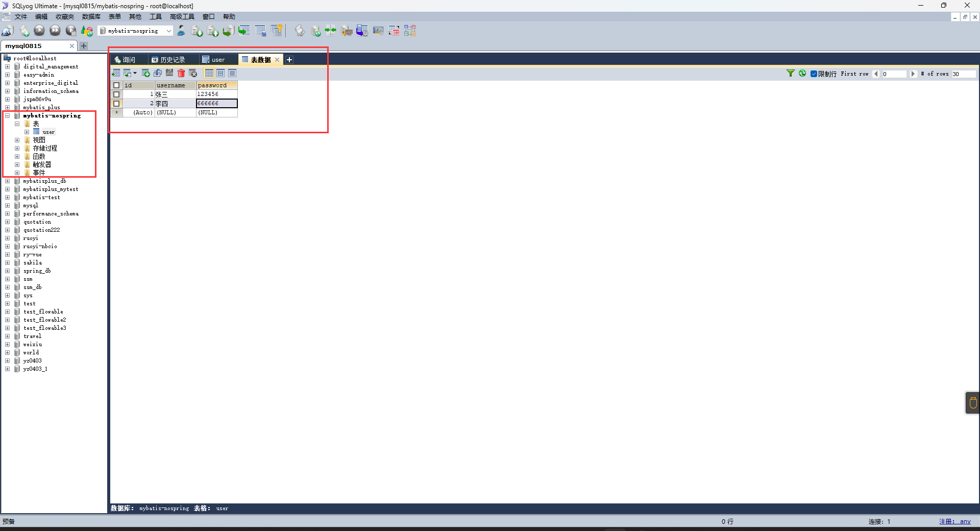Add a new tab next to 表数据
The image size is (980, 531).
click(289, 60)
